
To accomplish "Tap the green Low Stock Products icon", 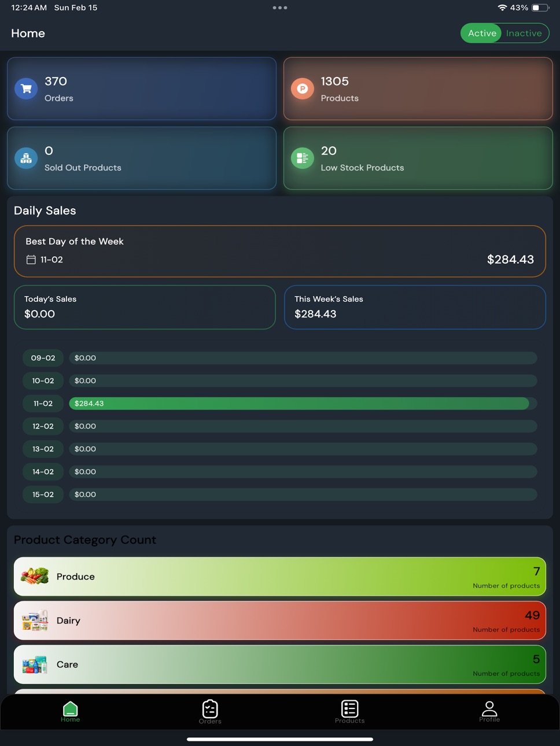I will coord(302,158).
